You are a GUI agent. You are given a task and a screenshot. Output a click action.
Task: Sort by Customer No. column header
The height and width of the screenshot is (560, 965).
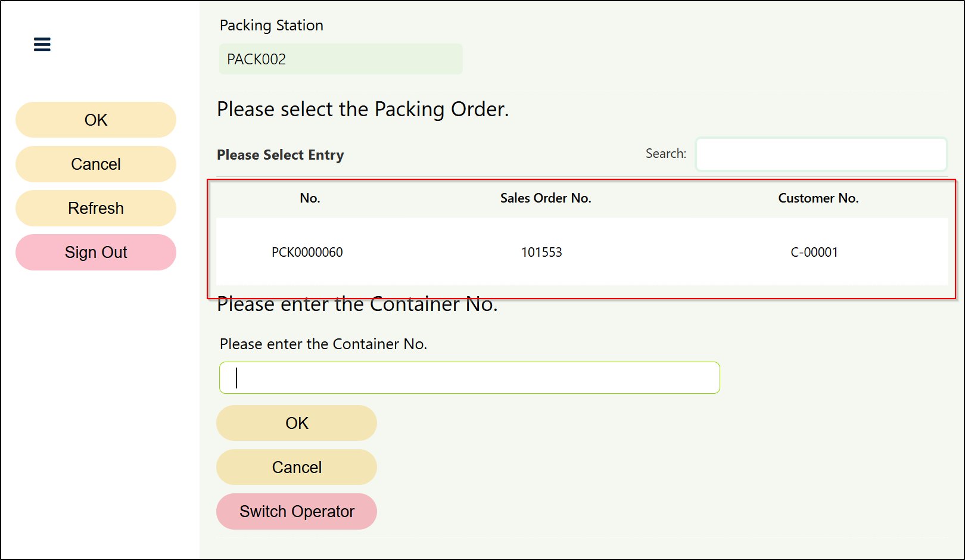click(818, 198)
